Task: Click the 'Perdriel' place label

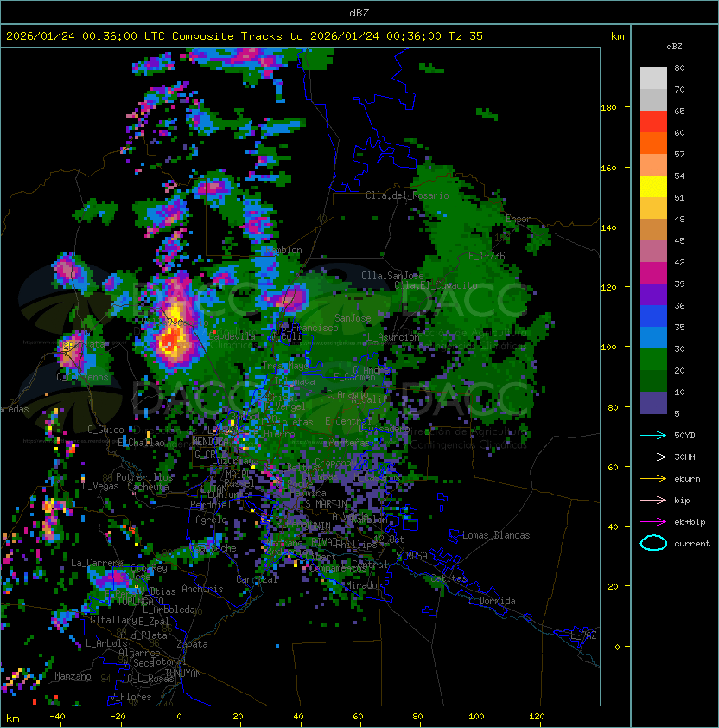Action: point(210,505)
